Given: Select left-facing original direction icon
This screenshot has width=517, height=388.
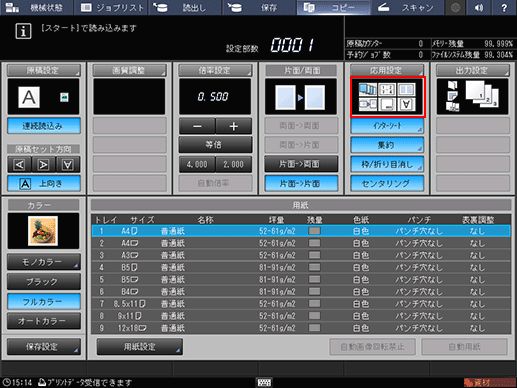Looking at the screenshot, I should click(x=19, y=165).
